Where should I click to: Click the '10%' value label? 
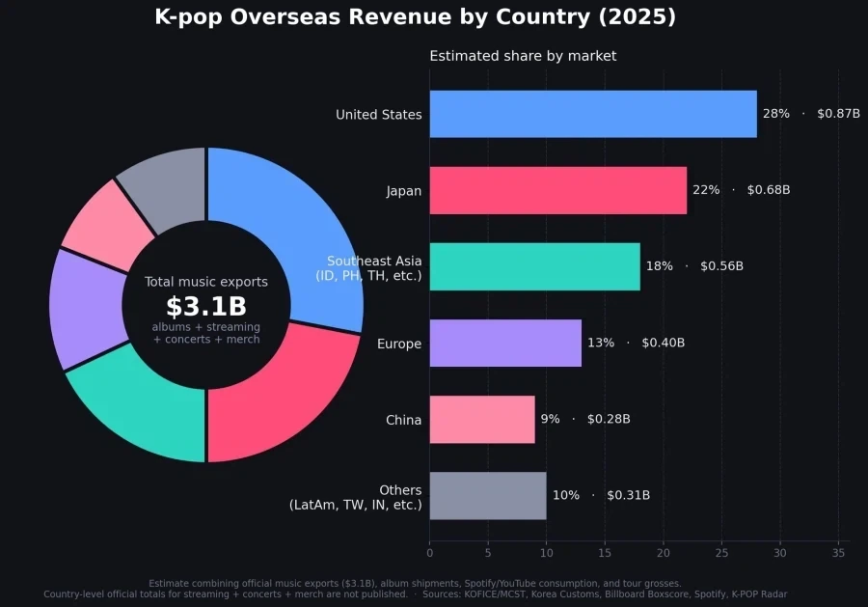566,495
